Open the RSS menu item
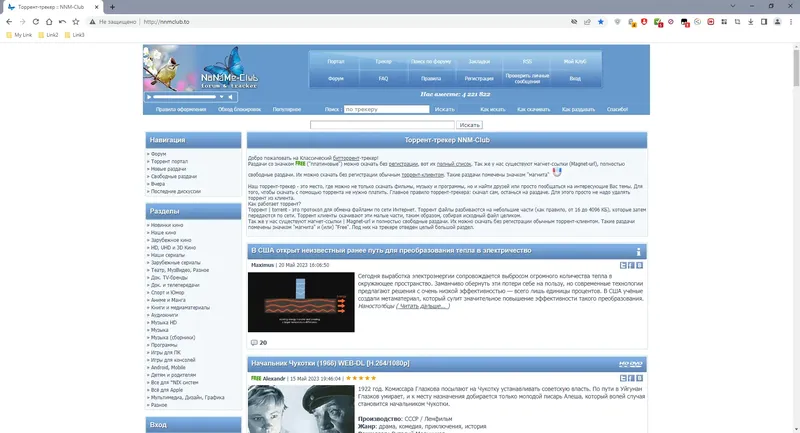The width and height of the screenshot is (800, 433). click(527, 62)
